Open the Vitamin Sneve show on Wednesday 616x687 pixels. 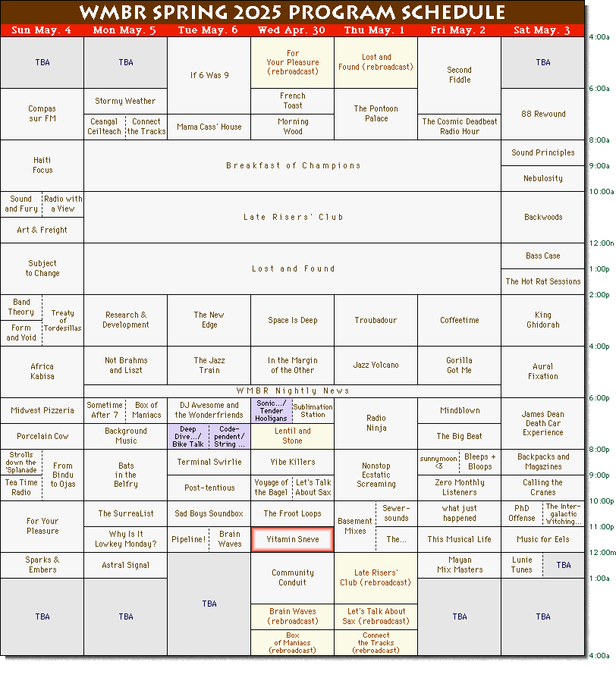pyautogui.click(x=292, y=539)
